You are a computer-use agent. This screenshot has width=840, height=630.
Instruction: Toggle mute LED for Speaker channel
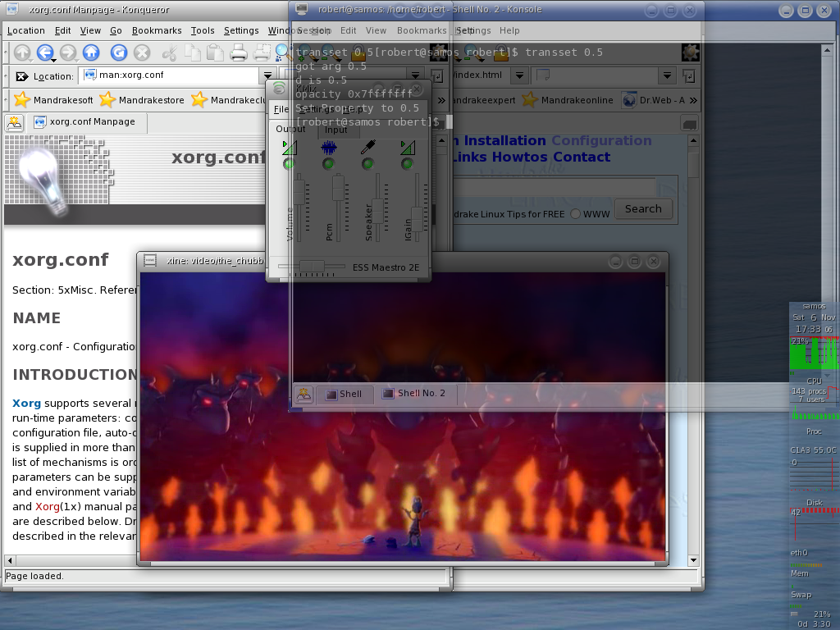pos(367,164)
